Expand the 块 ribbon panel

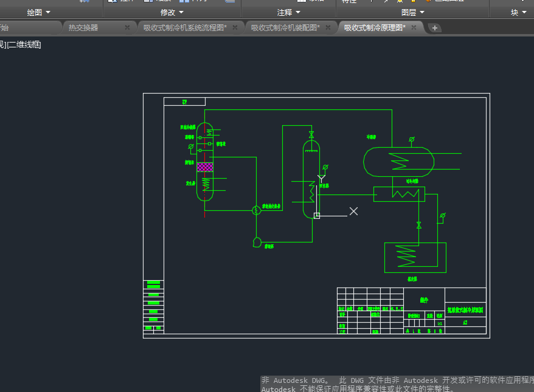(519, 13)
